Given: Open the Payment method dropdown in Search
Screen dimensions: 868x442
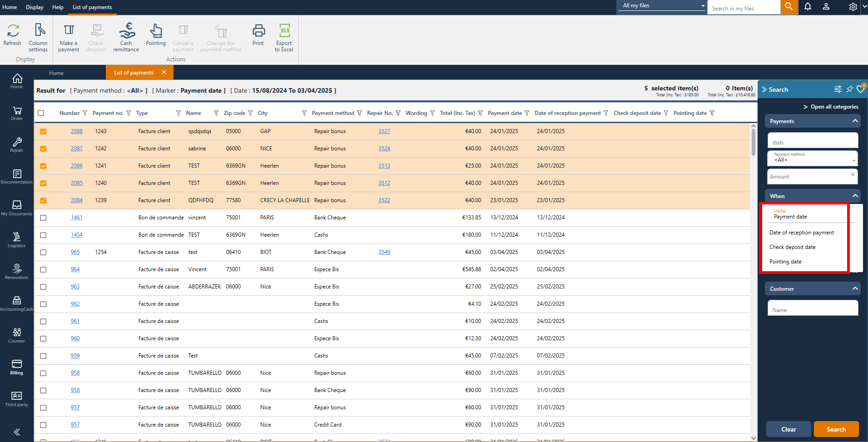Looking at the screenshot, I should pos(813,158).
